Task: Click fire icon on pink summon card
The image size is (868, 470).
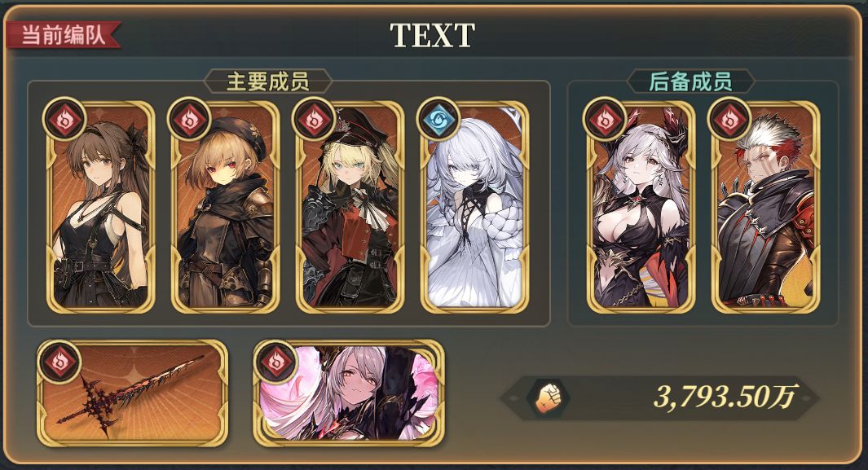Action: coord(275,362)
